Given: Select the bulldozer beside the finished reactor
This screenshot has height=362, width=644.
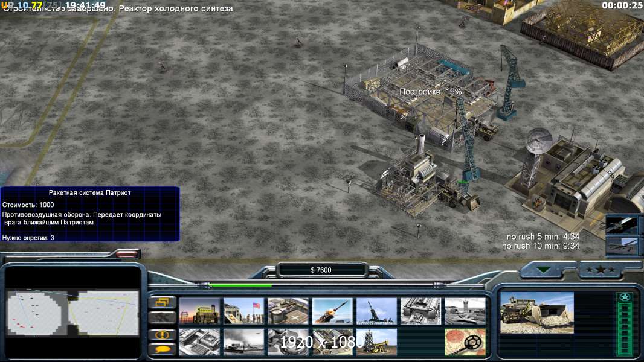Looking at the screenshot, I should click(x=460, y=197).
